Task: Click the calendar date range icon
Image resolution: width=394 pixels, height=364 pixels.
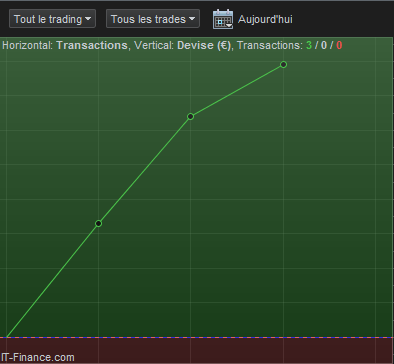Action: pos(223,19)
